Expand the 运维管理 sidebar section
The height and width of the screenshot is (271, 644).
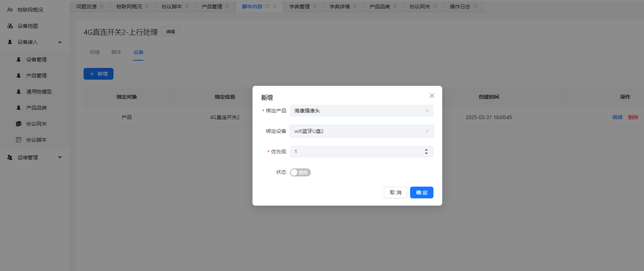[x=60, y=157]
